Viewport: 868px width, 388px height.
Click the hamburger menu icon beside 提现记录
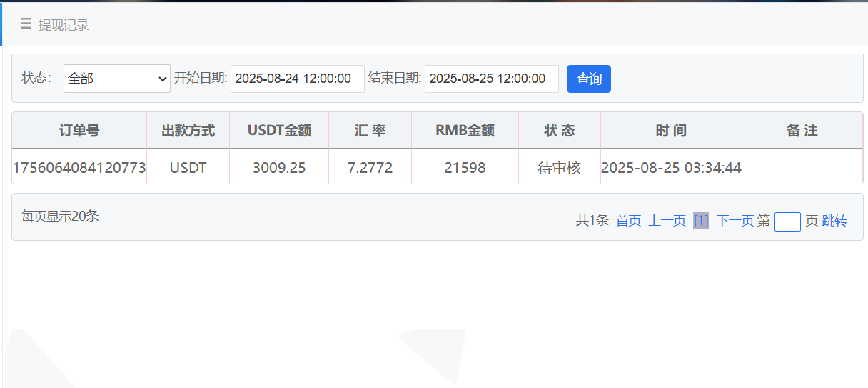(26, 24)
